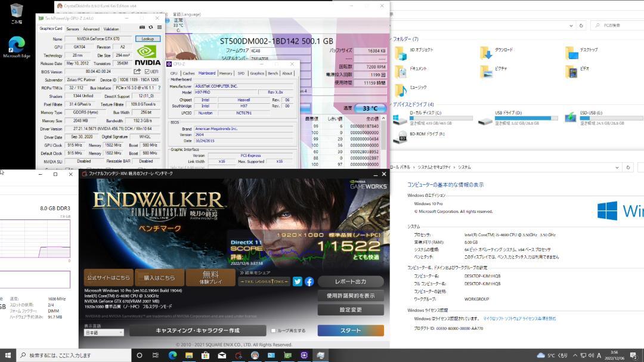Click settings change button in benchmark
This screenshot has height=362, width=644.
click(351, 310)
